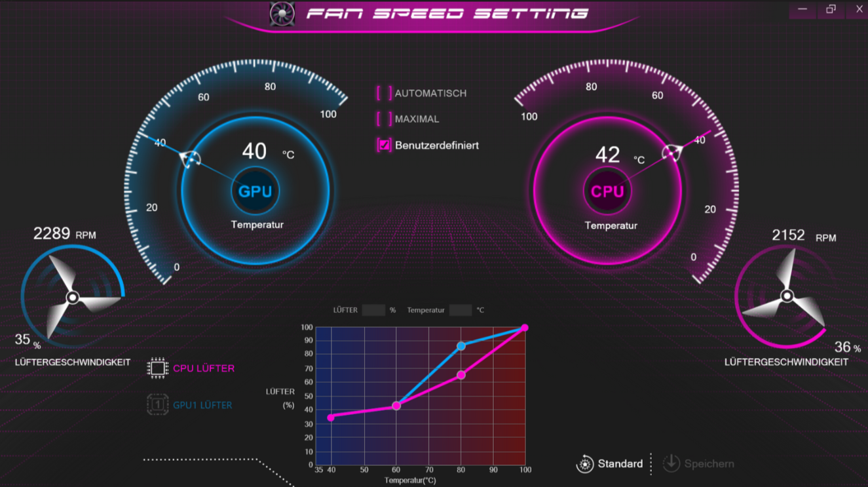
Task: Click the LÜFTER percent input field
Action: click(373, 310)
